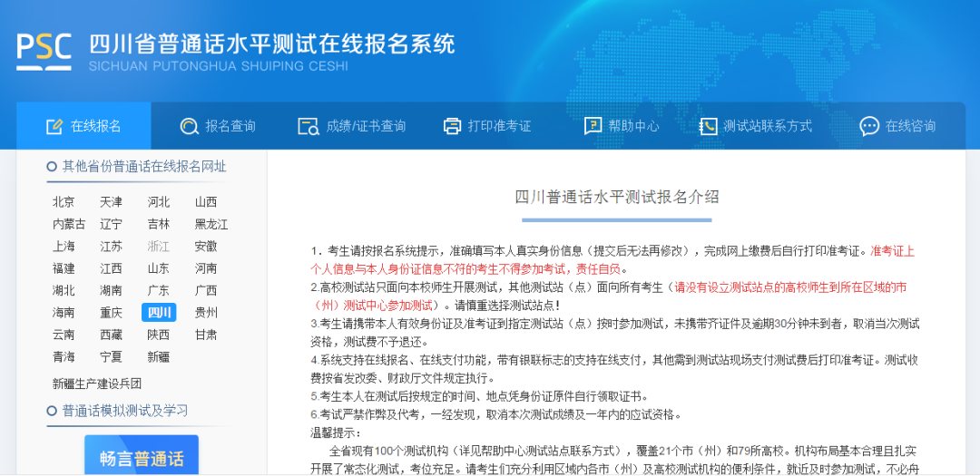Select 甘肃 province link
This screenshot has width=980, height=476.
point(206,335)
